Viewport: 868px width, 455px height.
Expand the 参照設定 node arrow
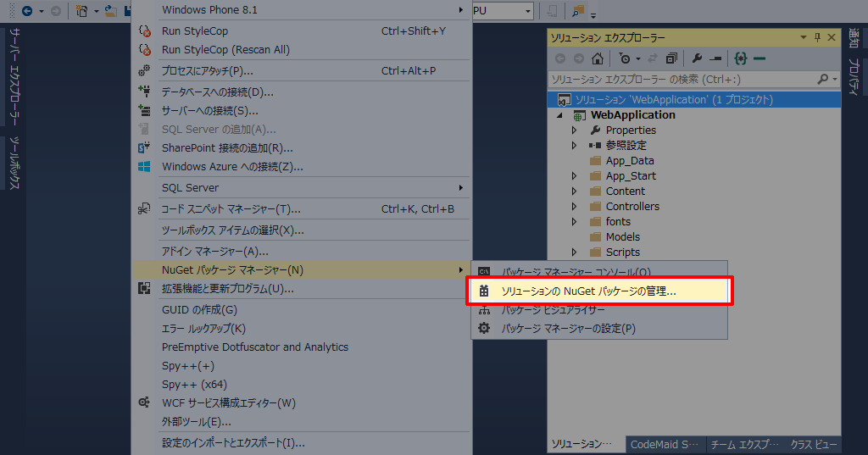[x=574, y=146]
